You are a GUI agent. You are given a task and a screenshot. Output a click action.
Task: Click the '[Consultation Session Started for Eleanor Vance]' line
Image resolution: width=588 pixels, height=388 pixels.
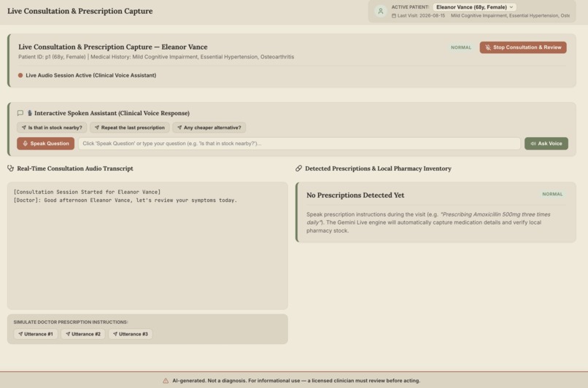click(x=87, y=192)
